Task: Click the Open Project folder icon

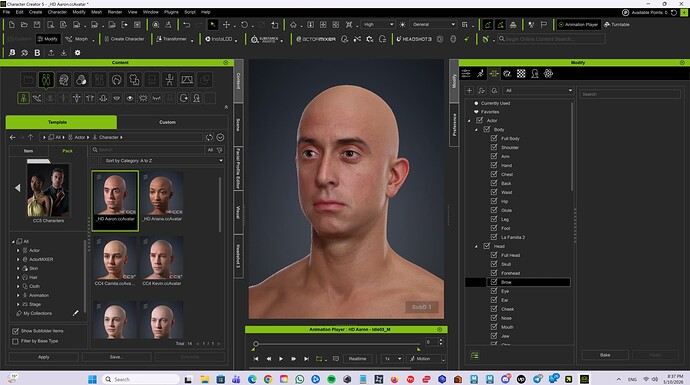Action: click(x=24, y=25)
